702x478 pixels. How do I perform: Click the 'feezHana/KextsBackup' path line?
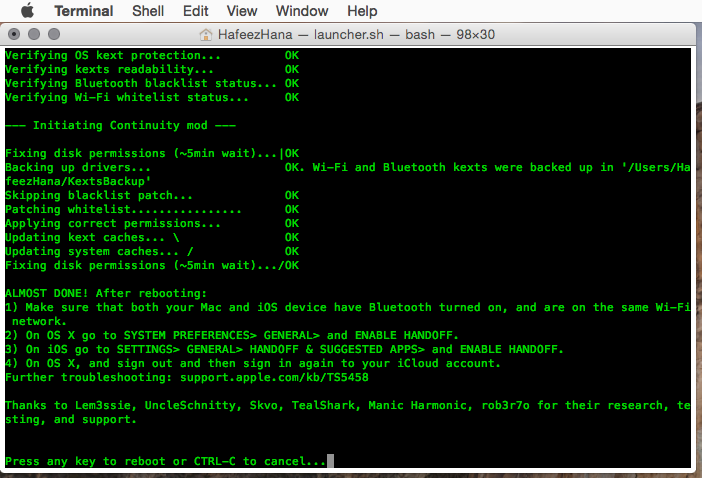[x=78, y=181]
